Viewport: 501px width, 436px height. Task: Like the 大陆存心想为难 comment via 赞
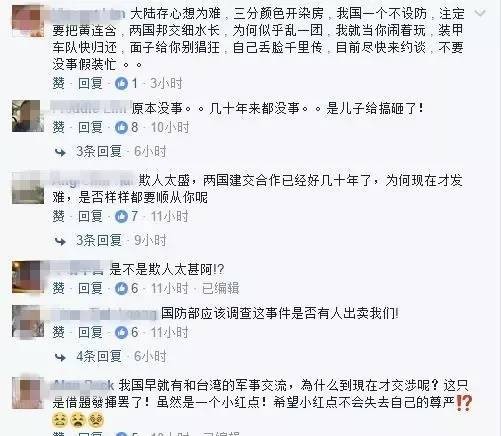tap(59, 83)
